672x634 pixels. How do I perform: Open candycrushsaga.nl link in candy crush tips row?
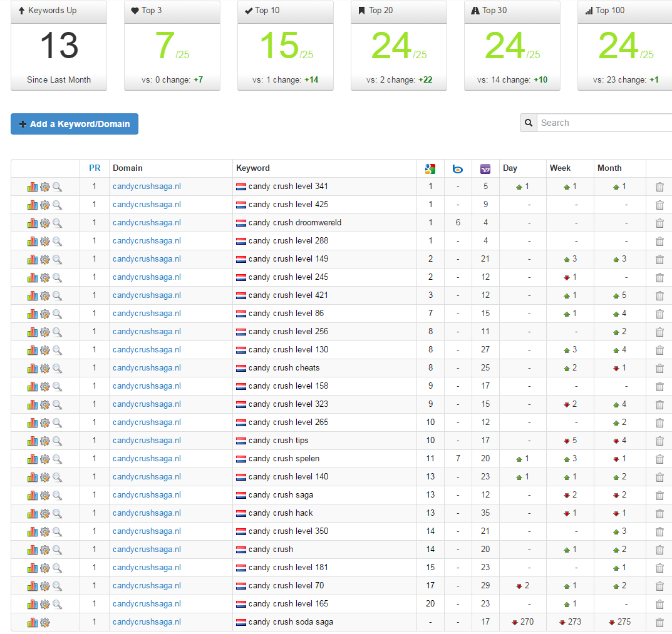147,441
